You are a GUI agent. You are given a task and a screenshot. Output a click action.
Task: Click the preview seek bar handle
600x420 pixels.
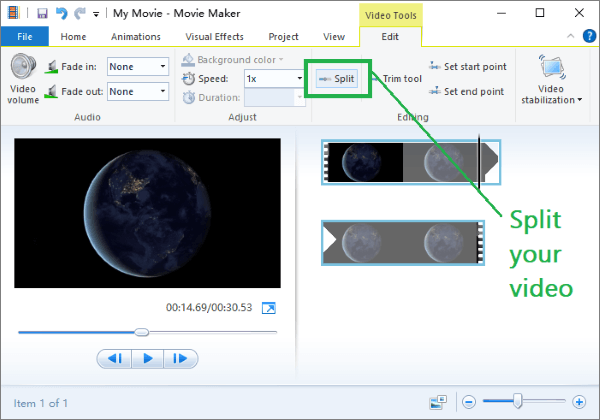coord(142,332)
